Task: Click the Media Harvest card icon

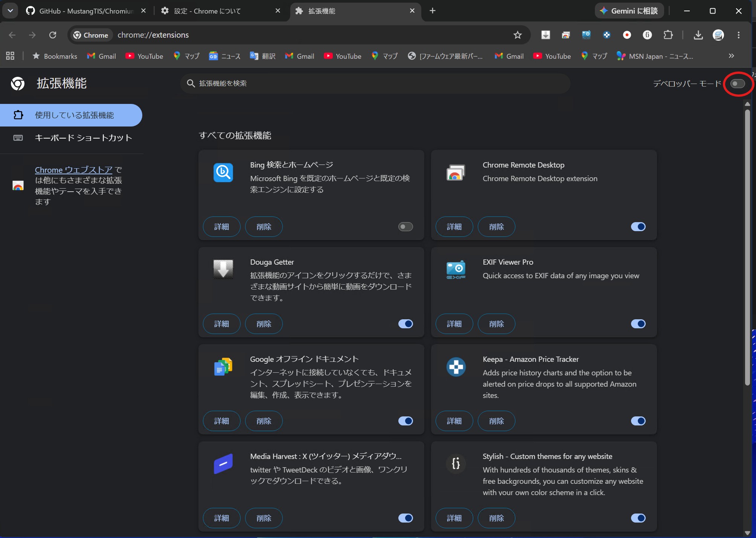Action: (223, 464)
